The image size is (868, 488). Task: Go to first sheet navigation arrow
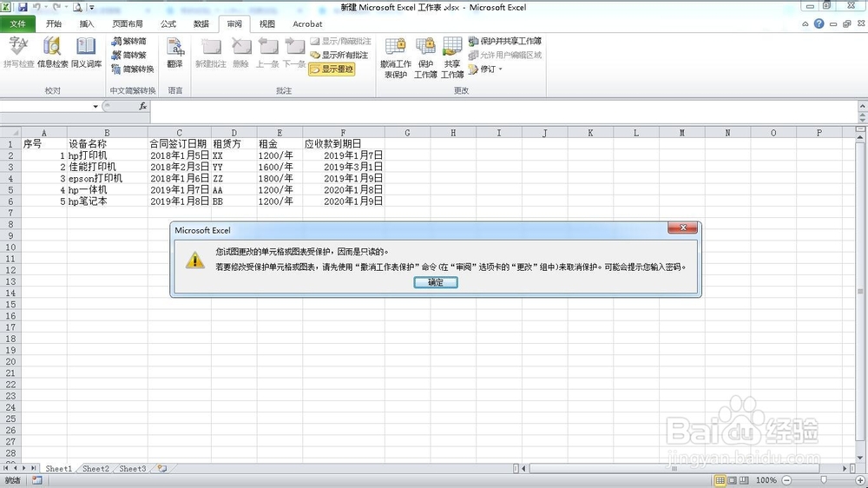click(x=6, y=469)
